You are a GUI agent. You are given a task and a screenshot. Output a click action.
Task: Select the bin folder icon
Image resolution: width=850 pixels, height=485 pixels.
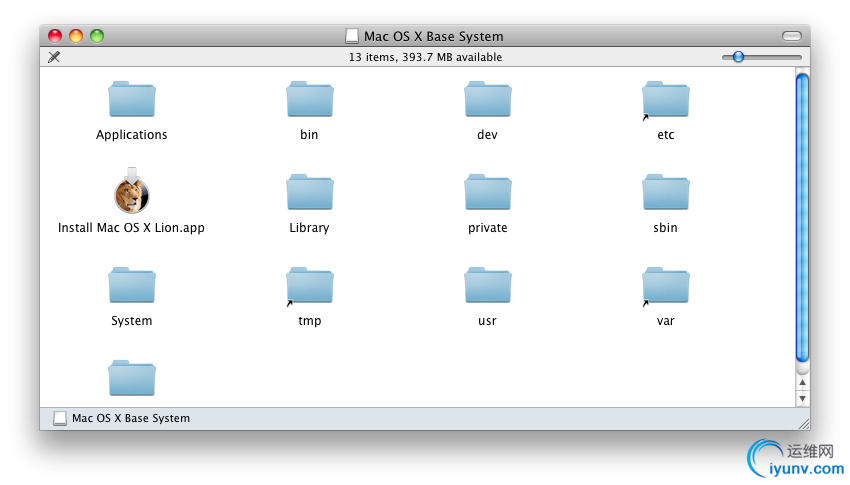click(x=310, y=99)
